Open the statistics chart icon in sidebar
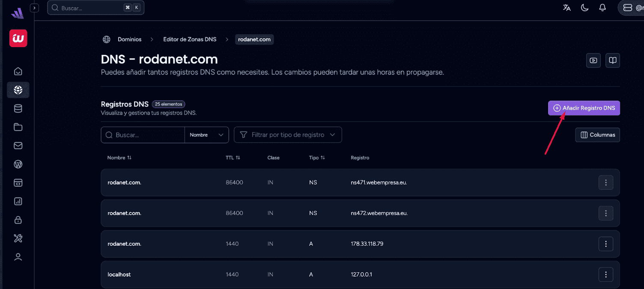The image size is (644, 289). (x=18, y=201)
